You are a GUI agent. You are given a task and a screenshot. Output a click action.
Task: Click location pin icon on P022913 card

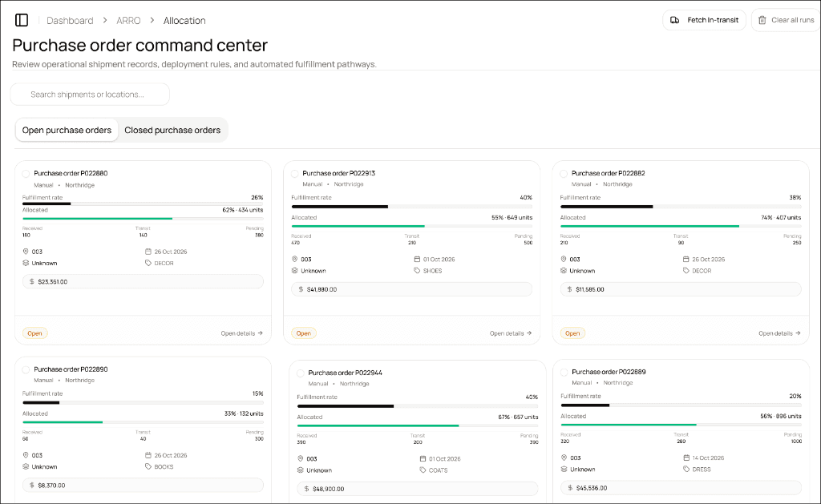point(295,259)
